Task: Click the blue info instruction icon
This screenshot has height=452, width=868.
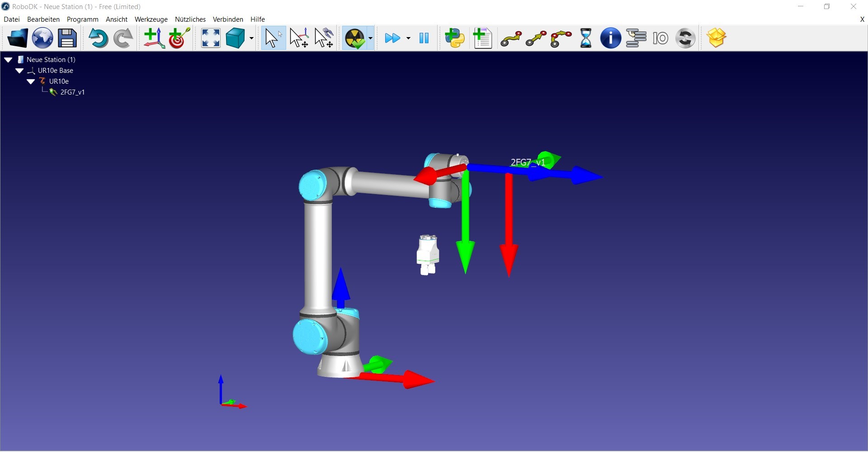Action: pyautogui.click(x=610, y=38)
